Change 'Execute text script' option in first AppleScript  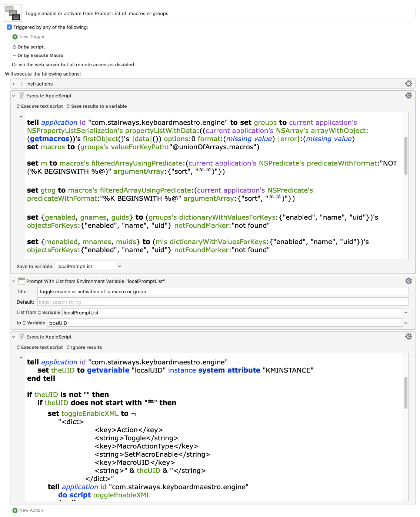pos(40,106)
